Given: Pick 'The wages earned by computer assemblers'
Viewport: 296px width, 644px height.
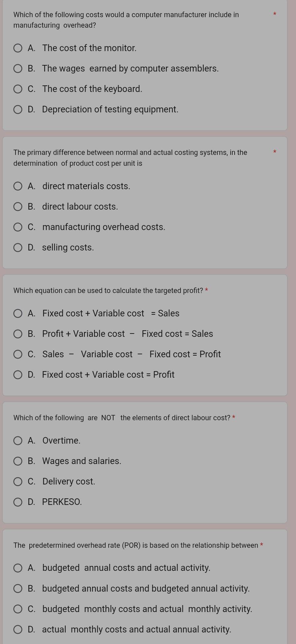Looking at the screenshot, I should pos(18,69).
